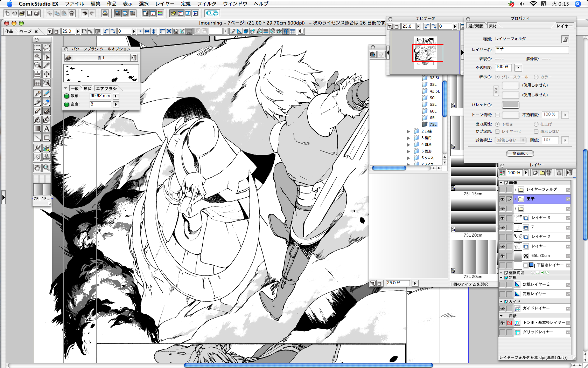
Task: Open the 作品 tab button
Action: pyautogui.click(x=9, y=31)
